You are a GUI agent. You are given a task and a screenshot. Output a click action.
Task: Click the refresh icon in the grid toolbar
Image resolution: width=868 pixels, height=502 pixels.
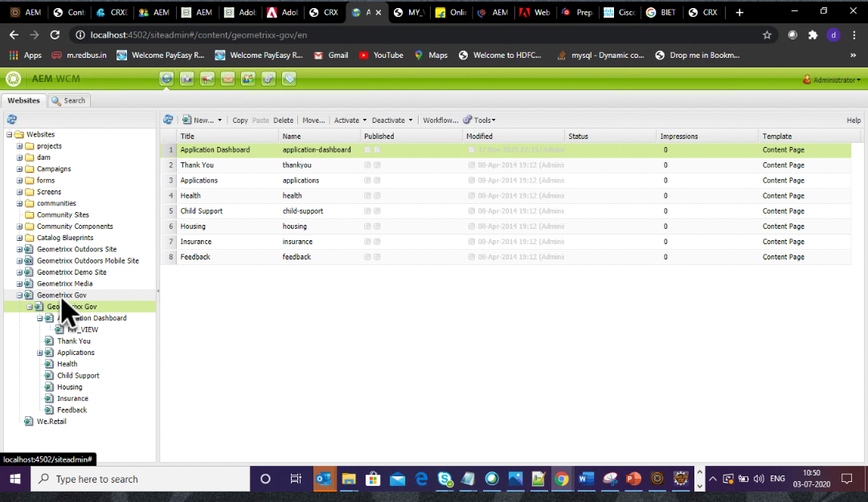click(x=168, y=120)
